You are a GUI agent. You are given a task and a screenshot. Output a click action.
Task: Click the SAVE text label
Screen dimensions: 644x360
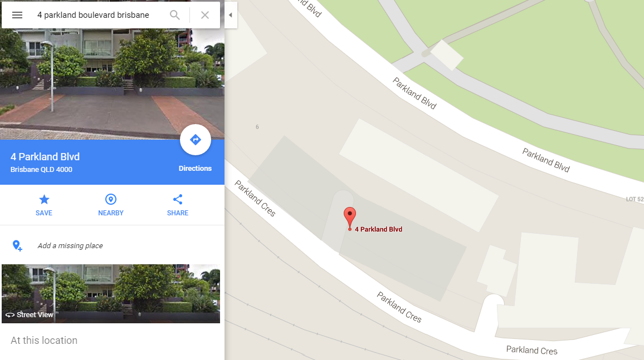click(x=44, y=213)
